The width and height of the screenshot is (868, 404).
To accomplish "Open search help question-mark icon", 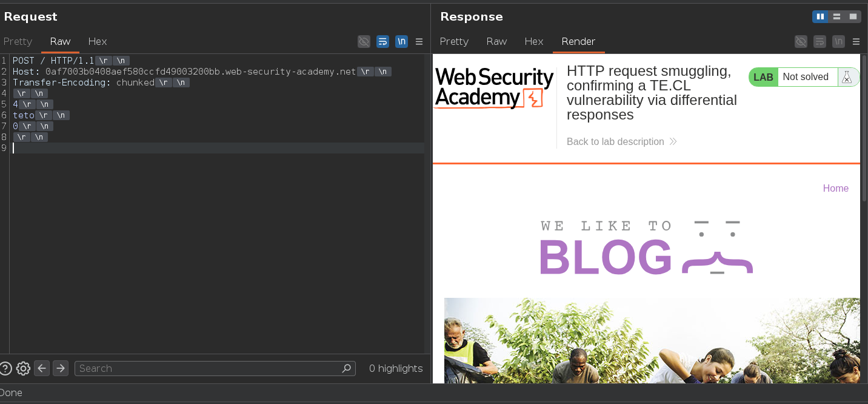I will pos(5,368).
